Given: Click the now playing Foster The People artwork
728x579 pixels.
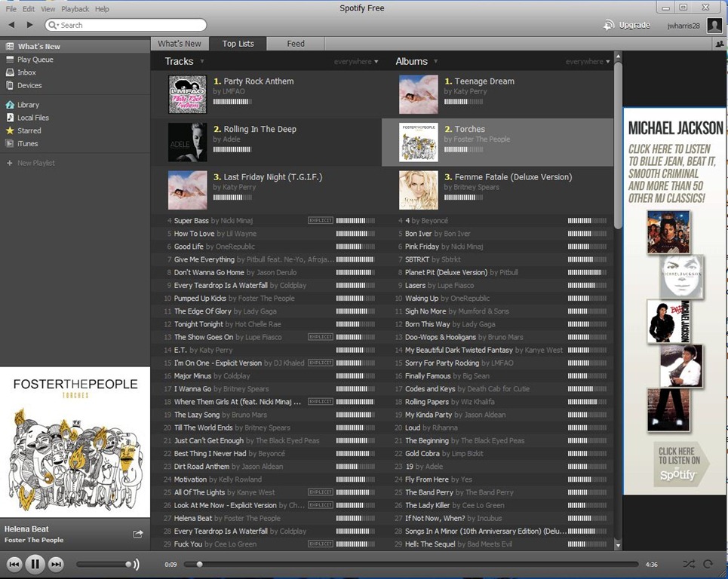Looking at the screenshot, I should (x=75, y=442).
